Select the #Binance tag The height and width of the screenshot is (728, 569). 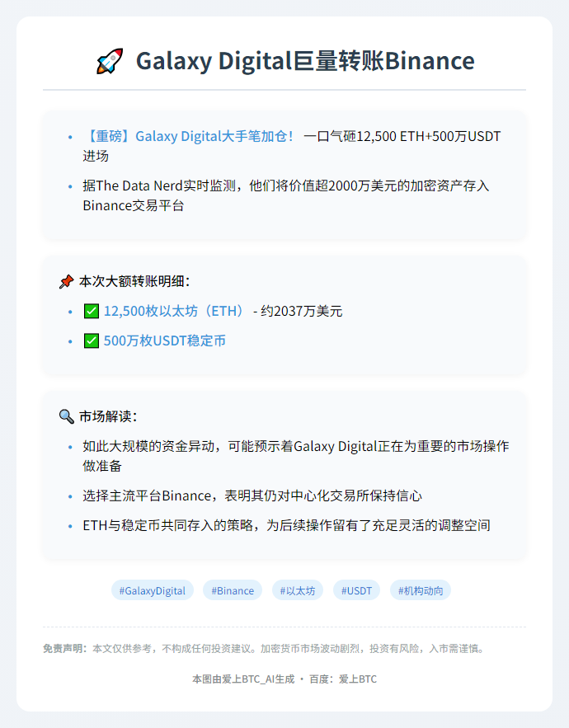point(233,590)
